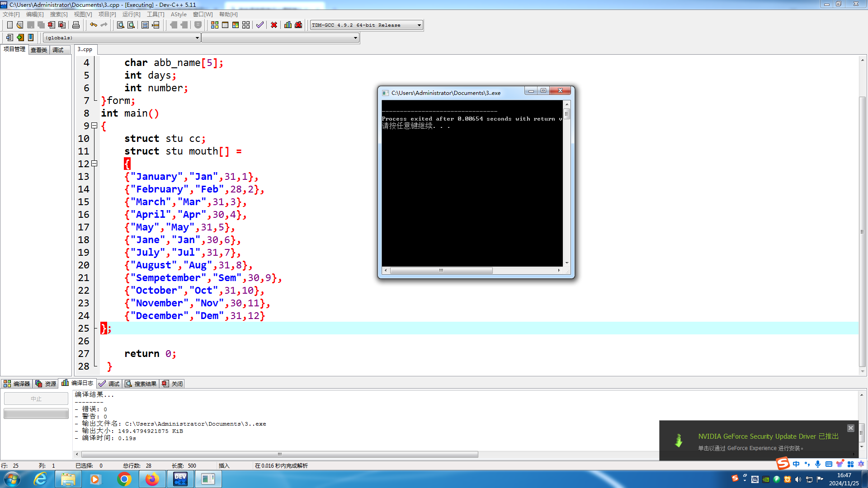The width and height of the screenshot is (868, 488).
Task: Click the 关闭 button in bottom panel
Action: click(173, 384)
